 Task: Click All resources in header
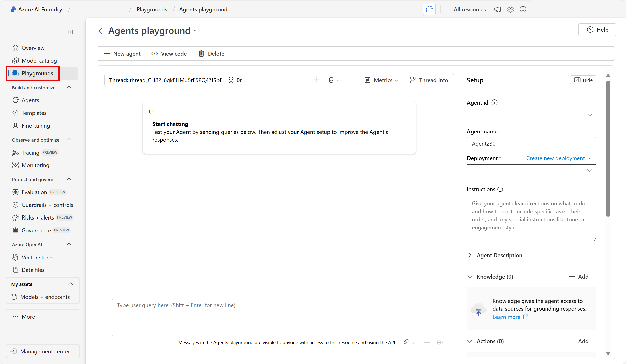[x=470, y=9]
